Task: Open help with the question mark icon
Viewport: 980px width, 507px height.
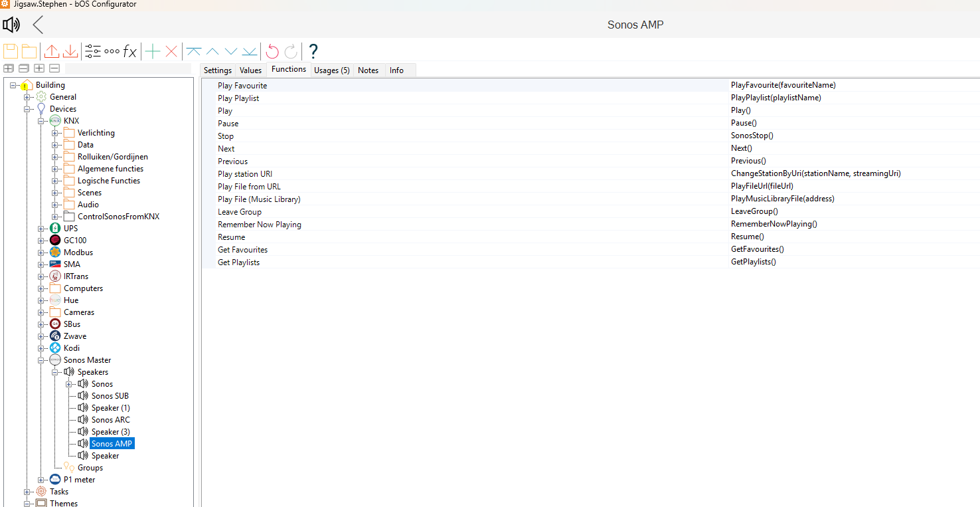Action: (313, 51)
